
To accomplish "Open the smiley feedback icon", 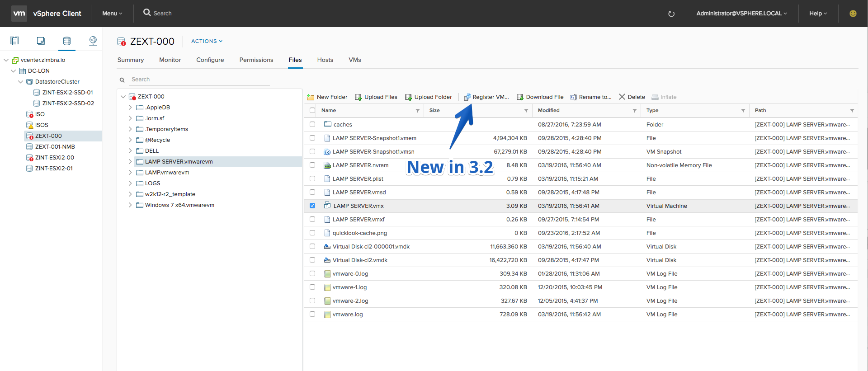I will [x=853, y=14].
